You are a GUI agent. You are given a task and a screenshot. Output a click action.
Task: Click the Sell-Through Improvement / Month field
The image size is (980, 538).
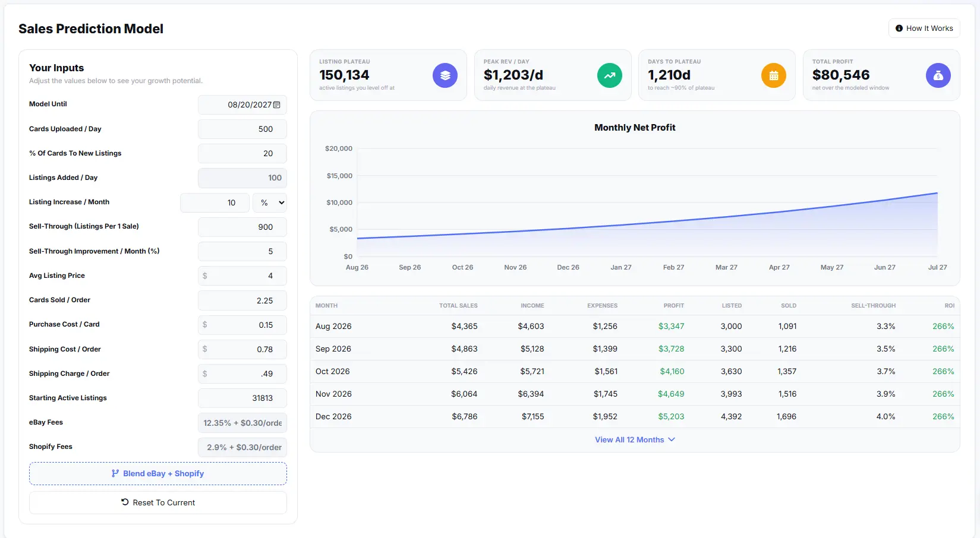pyautogui.click(x=242, y=251)
